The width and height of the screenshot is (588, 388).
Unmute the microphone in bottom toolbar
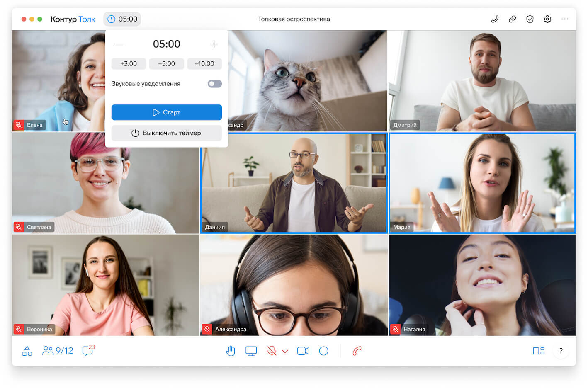click(x=272, y=351)
